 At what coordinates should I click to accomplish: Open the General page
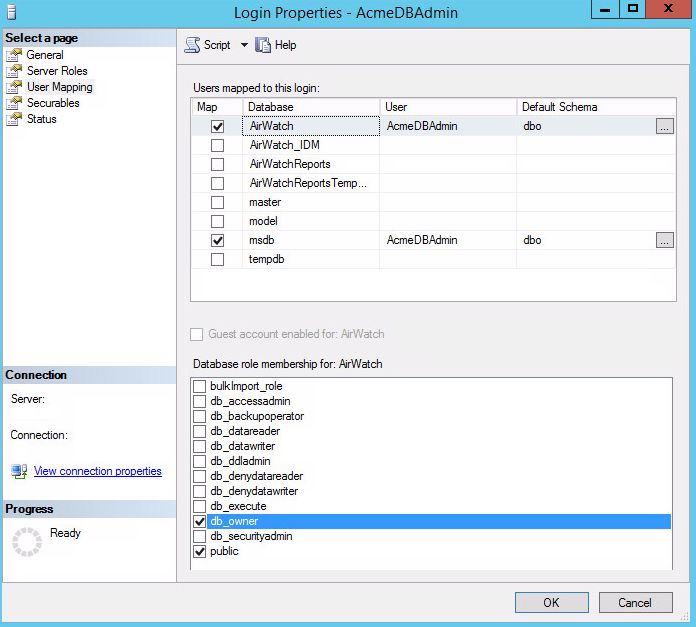click(45, 55)
